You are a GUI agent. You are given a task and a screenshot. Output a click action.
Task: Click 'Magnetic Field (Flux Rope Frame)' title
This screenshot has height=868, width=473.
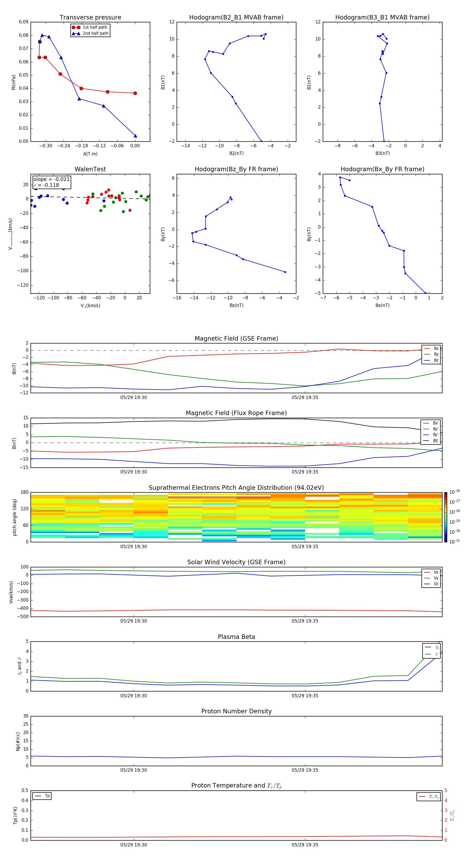coord(236,413)
